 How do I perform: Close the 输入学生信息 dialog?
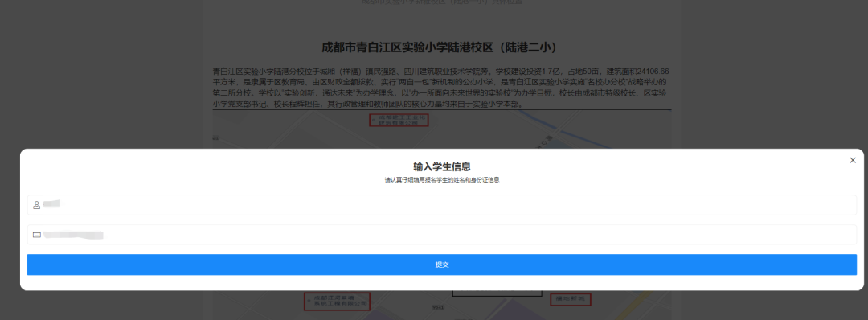(853, 160)
